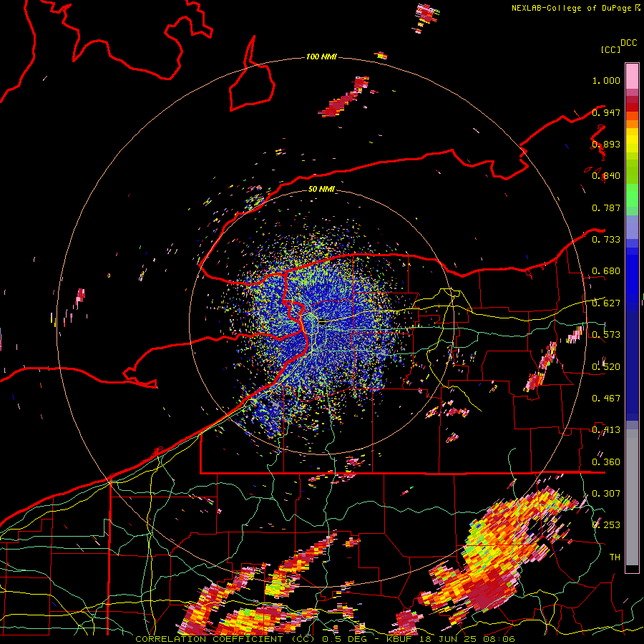644x644 pixels.
Task: Select the 0.787 scale value
Action: (606, 208)
